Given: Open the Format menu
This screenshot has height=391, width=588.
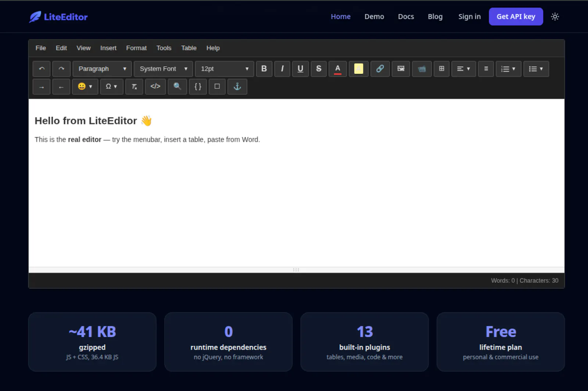Looking at the screenshot, I should tap(136, 48).
